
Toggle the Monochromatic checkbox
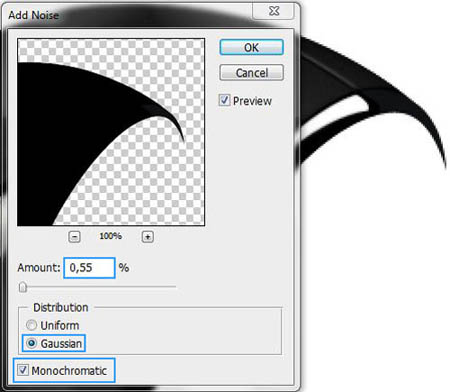pos(23,370)
